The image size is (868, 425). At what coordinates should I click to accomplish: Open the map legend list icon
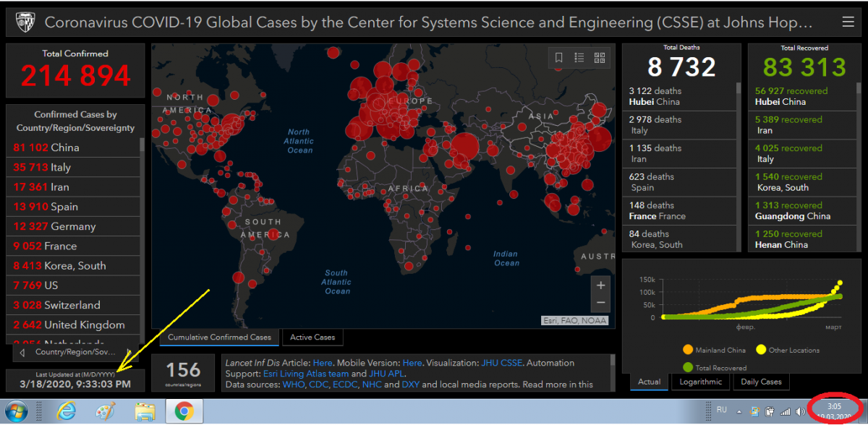click(x=579, y=58)
